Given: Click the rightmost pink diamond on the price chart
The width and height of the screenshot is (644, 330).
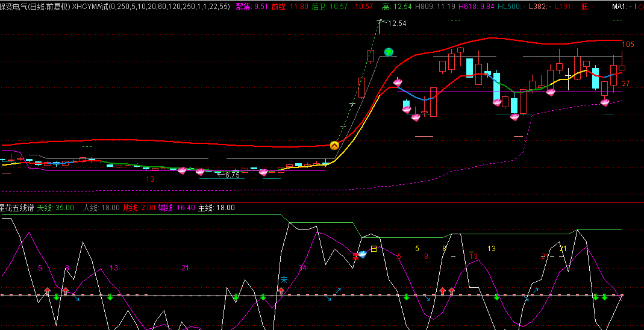Looking at the screenshot, I should coord(605,102).
